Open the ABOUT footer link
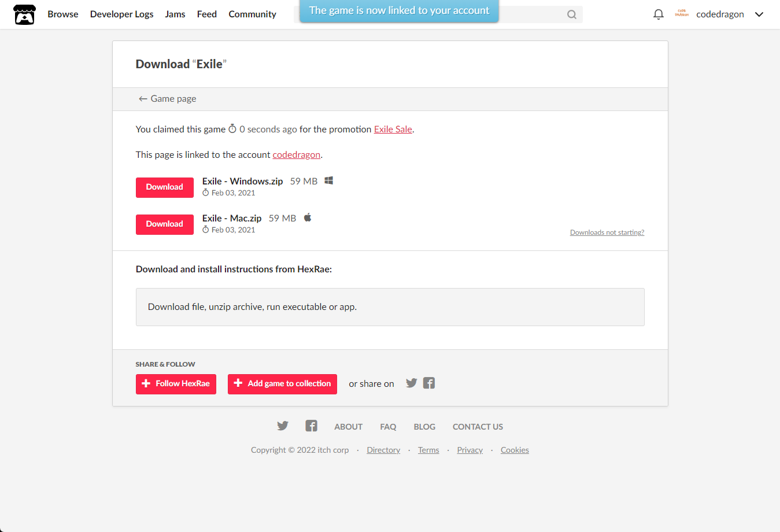 (348, 427)
